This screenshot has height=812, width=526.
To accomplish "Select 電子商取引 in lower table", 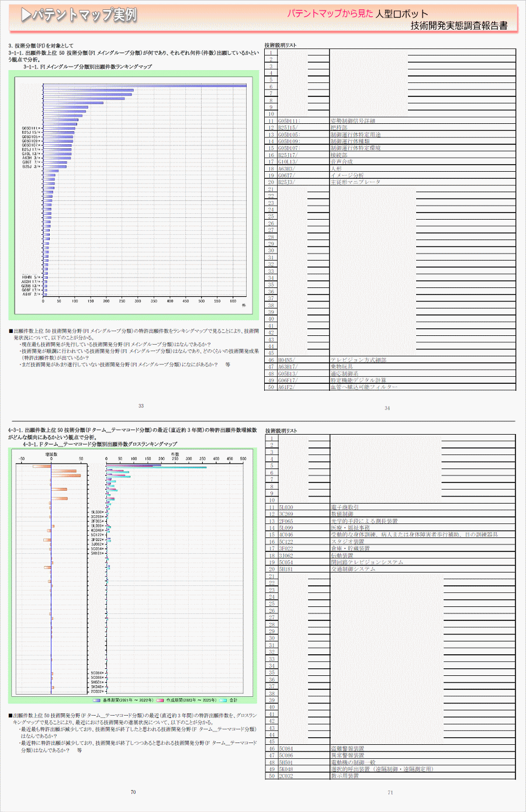I will point(345,508).
